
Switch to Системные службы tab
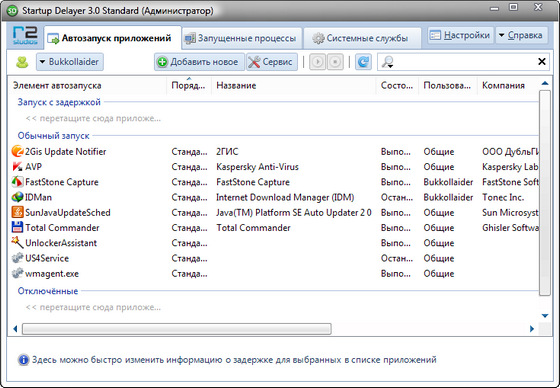coord(361,38)
